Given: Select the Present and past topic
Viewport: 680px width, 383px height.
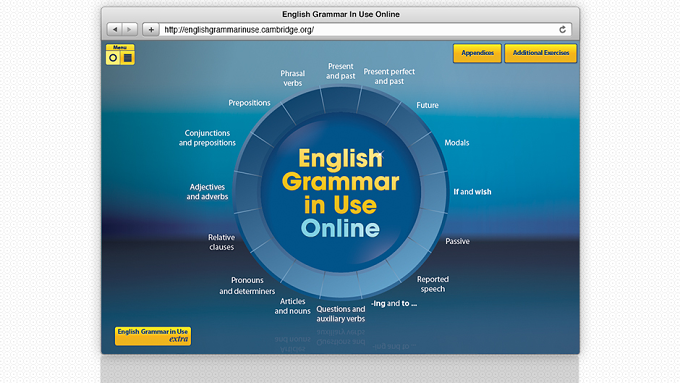Looking at the screenshot, I should pyautogui.click(x=340, y=71).
